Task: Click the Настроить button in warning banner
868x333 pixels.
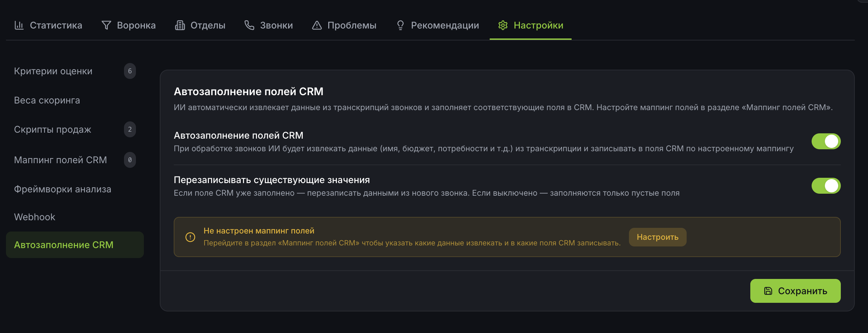Action: (x=657, y=237)
